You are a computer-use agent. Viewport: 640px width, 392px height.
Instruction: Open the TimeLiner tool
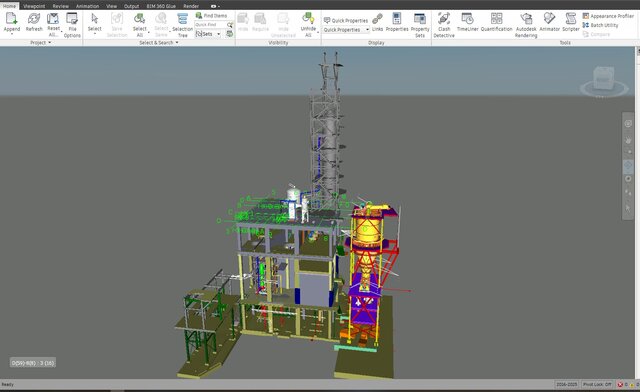point(467,22)
